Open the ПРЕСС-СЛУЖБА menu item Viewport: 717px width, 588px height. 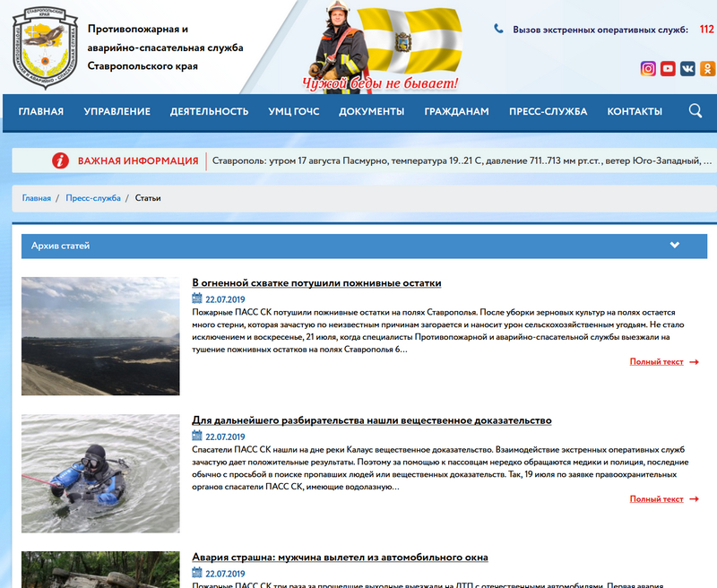pyautogui.click(x=548, y=112)
